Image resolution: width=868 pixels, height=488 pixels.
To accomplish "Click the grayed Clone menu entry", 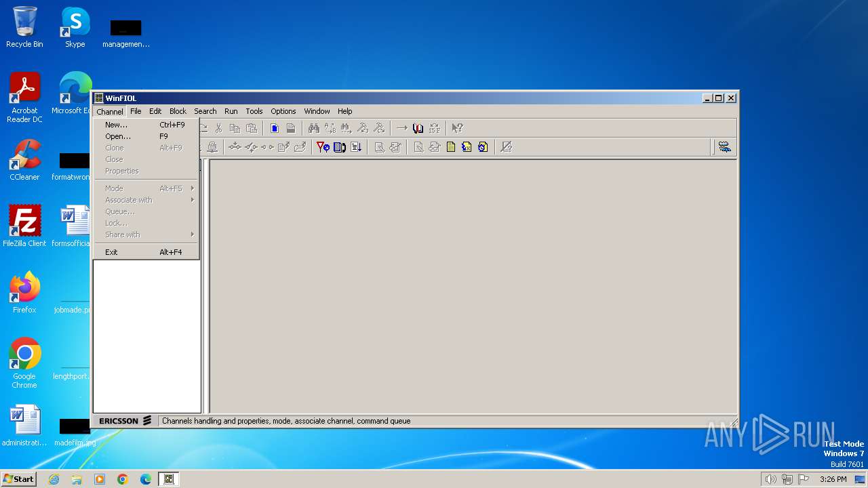I will pyautogui.click(x=146, y=148).
